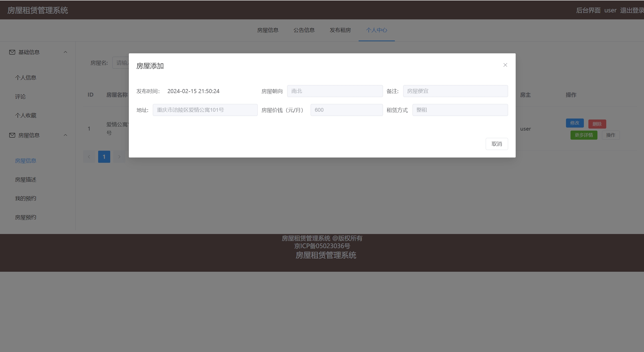Select page 1 in pagination
The width and height of the screenshot is (644, 352).
104,157
